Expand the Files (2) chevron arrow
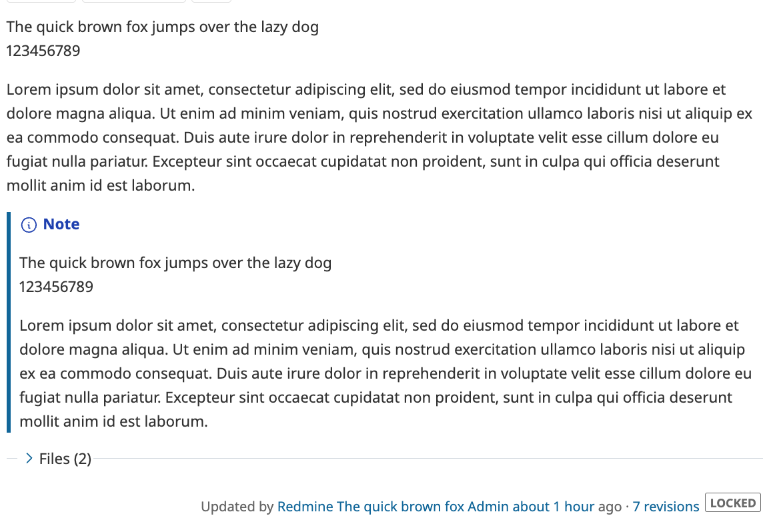 29,459
